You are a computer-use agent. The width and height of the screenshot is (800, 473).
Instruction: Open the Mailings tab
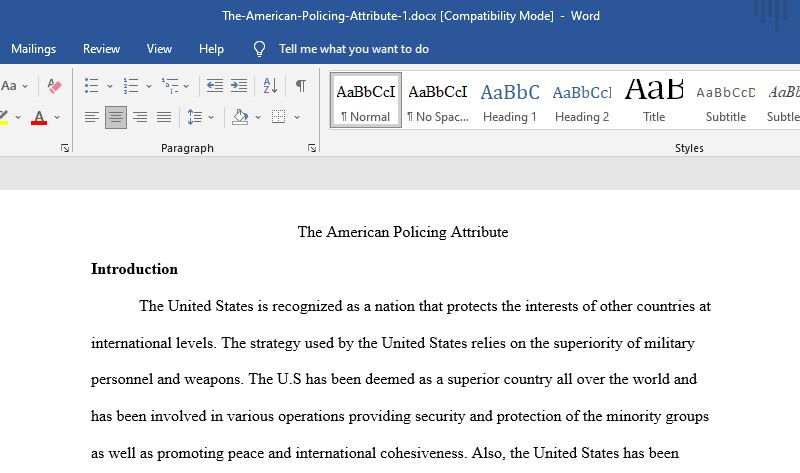pos(33,49)
